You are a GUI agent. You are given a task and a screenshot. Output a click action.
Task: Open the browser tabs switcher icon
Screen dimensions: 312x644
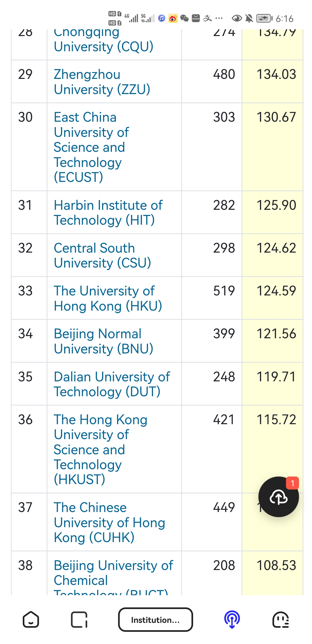(79, 620)
